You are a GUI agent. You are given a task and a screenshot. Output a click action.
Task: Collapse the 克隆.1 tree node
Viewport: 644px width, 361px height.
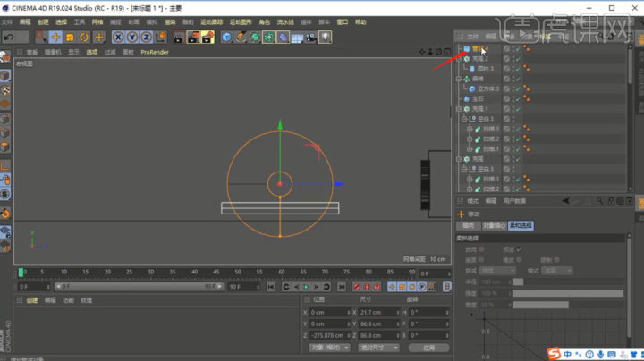460,108
